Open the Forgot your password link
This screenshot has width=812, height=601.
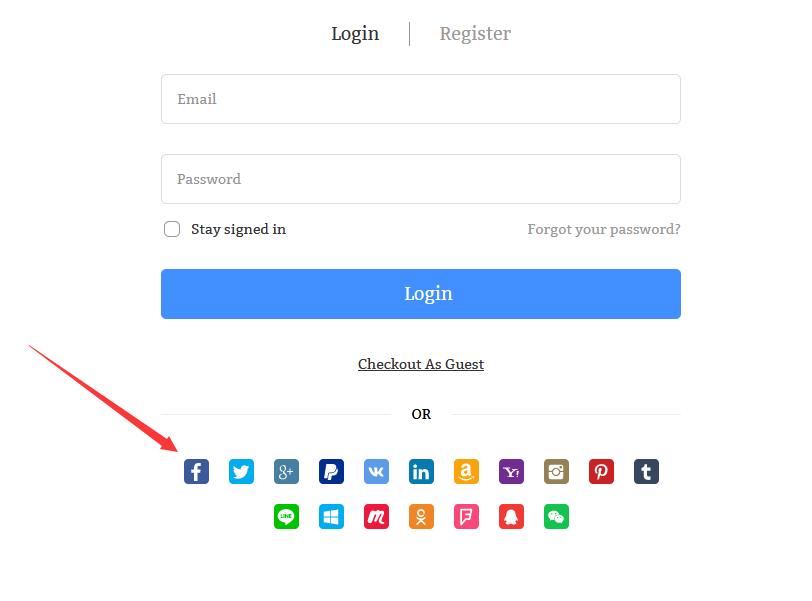coord(602,229)
